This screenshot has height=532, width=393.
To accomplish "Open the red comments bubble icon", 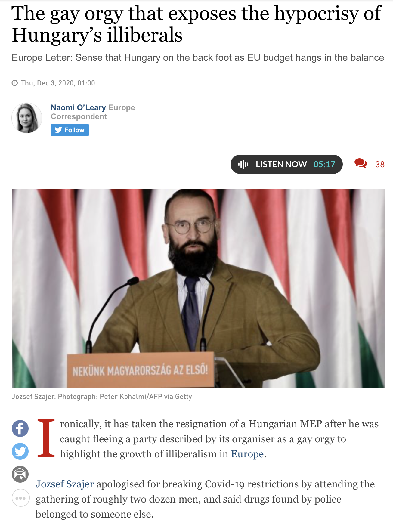I will (361, 163).
